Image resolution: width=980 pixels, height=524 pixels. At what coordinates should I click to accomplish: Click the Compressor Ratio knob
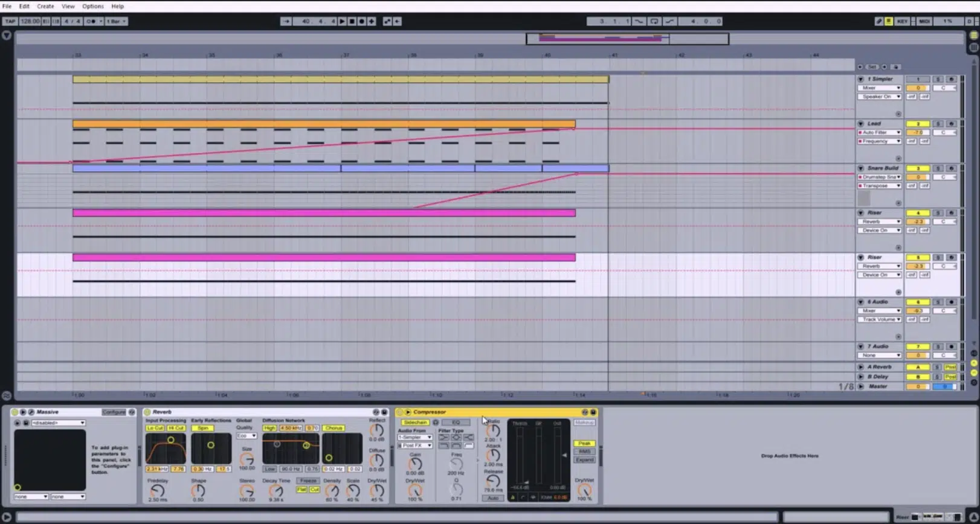click(x=493, y=431)
